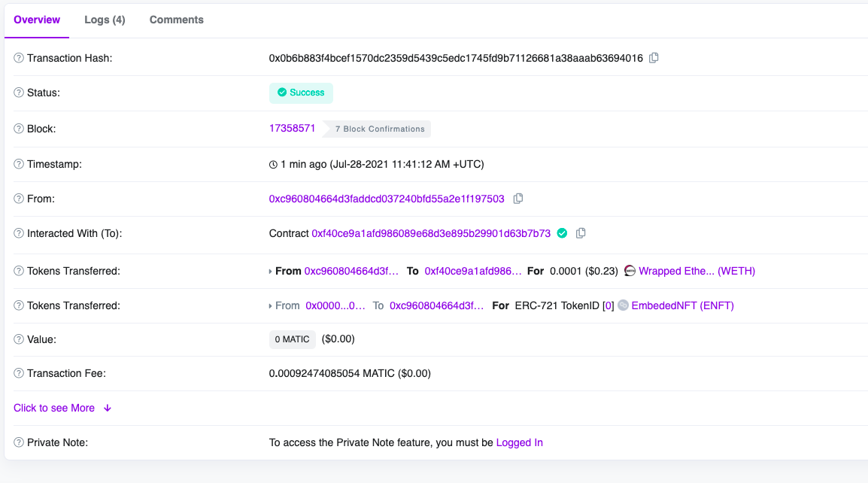Click help icon beside Transaction Hash
Image resolution: width=868 pixels, height=483 pixels.
coord(19,58)
